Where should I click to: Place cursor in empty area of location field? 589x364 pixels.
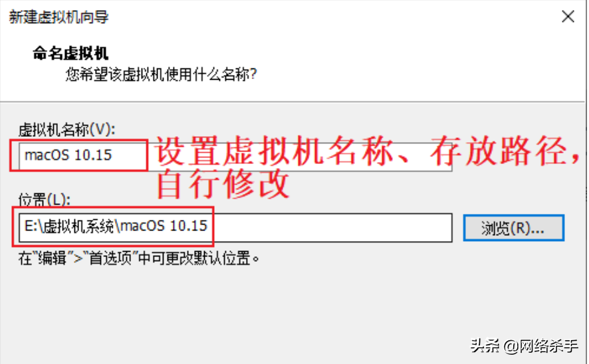[x=330, y=228]
